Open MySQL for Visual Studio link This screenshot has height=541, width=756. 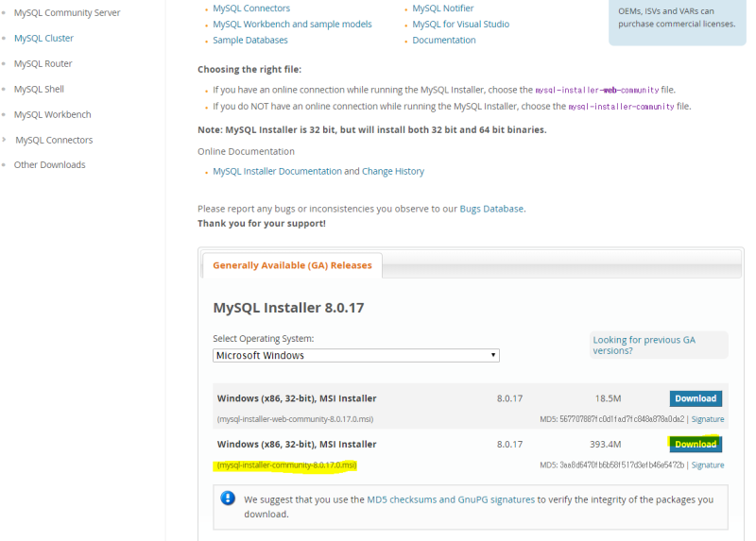click(460, 25)
